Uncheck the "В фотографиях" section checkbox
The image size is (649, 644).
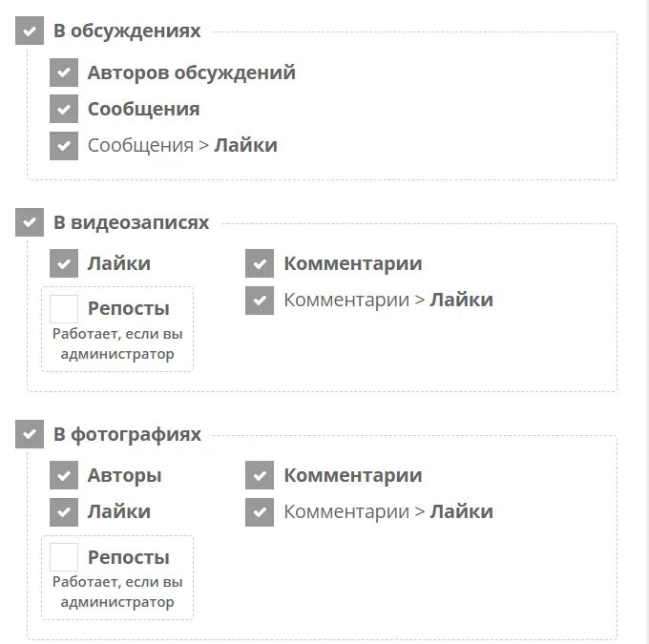tap(30, 434)
